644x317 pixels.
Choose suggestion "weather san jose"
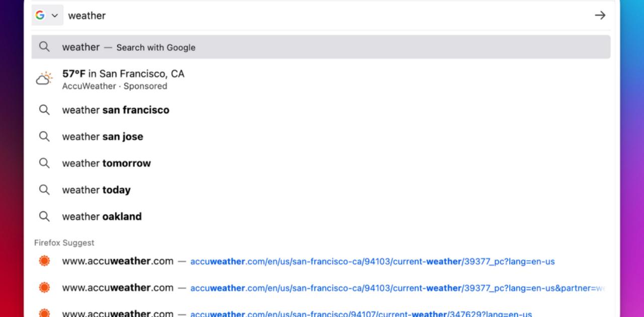pyautogui.click(x=321, y=136)
